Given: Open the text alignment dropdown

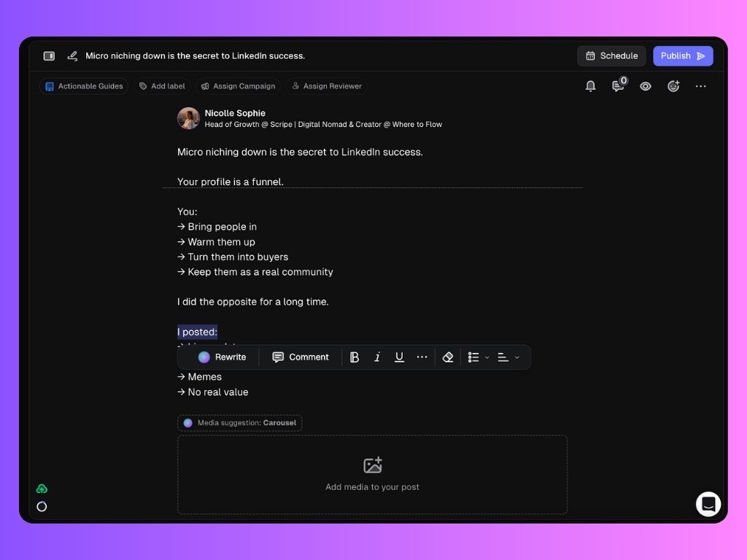Looking at the screenshot, I should click(x=507, y=357).
